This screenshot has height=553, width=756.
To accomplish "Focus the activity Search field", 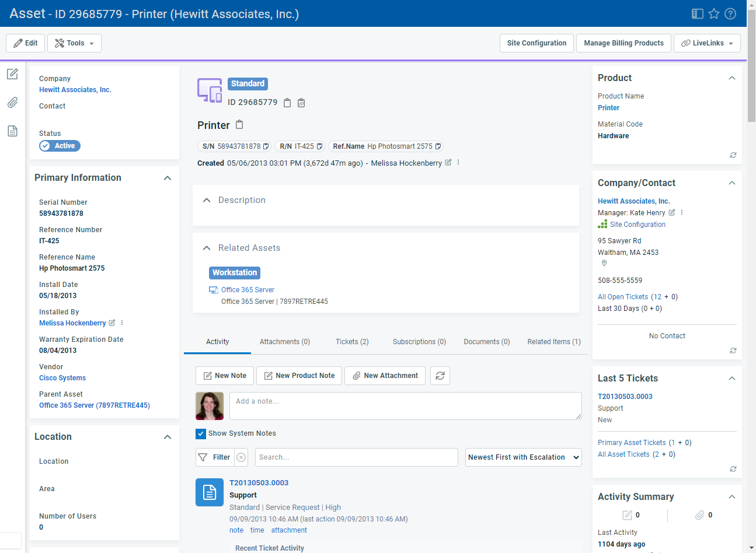I will point(357,457).
